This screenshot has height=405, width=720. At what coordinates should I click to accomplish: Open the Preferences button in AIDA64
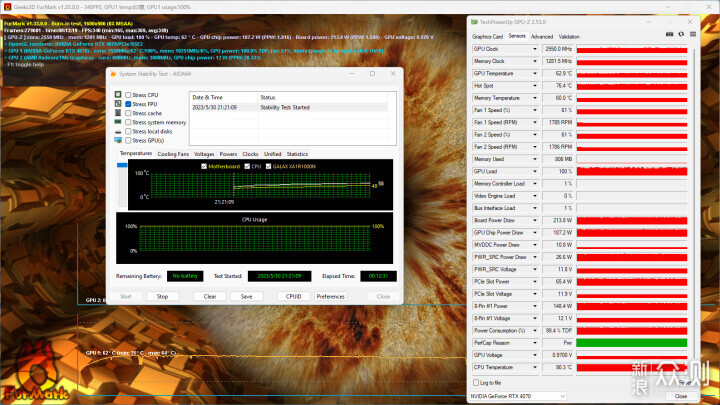pos(330,297)
